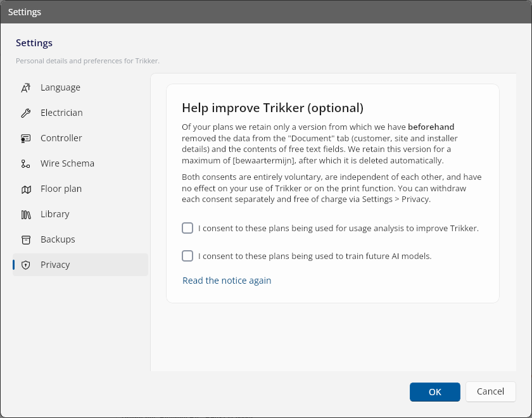Click the Floor plan map icon
Viewport: 532px width, 418px height.
pos(26,189)
